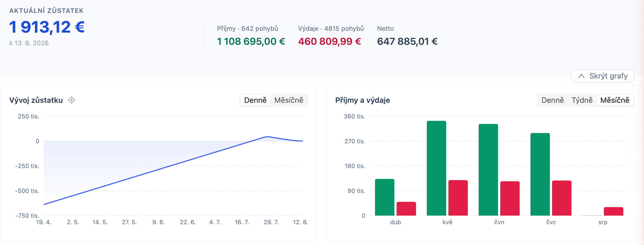Switch balance chart to Měsíčně view

(x=289, y=100)
